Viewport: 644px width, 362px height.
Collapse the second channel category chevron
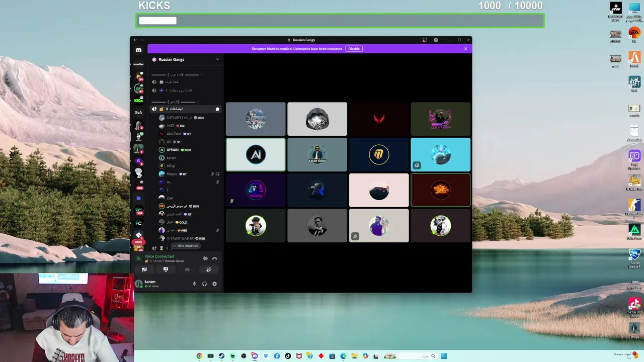pos(197,102)
